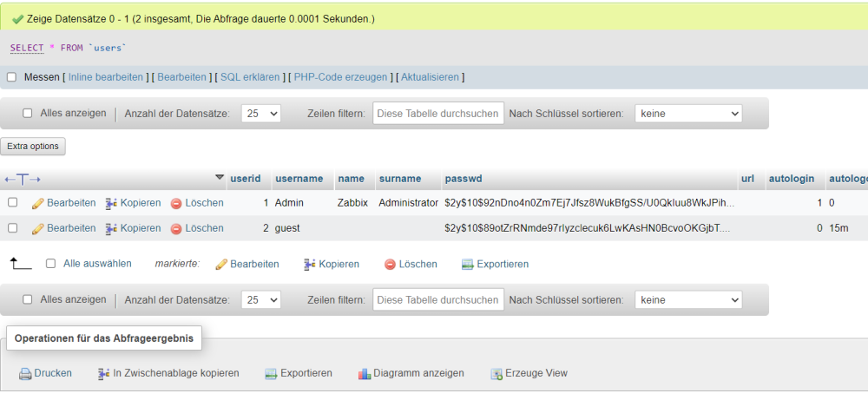
Task: Click Bearbeiten in the guest row
Action: click(71, 228)
